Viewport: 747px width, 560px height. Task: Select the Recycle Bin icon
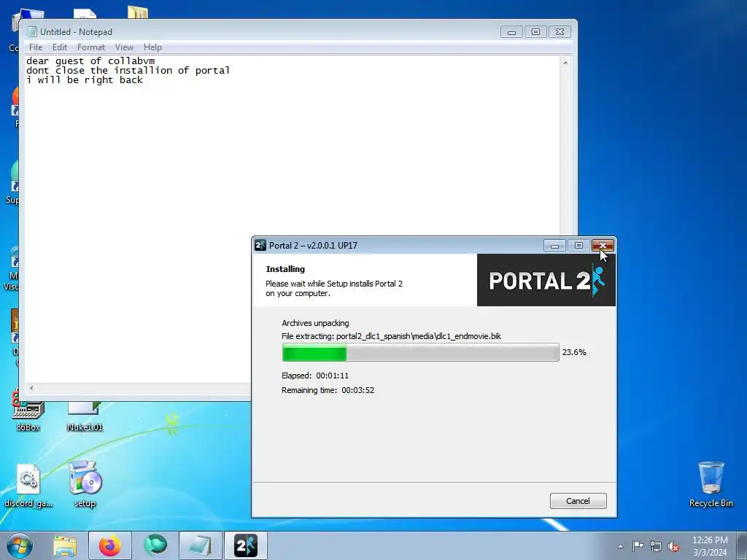pos(711,484)
